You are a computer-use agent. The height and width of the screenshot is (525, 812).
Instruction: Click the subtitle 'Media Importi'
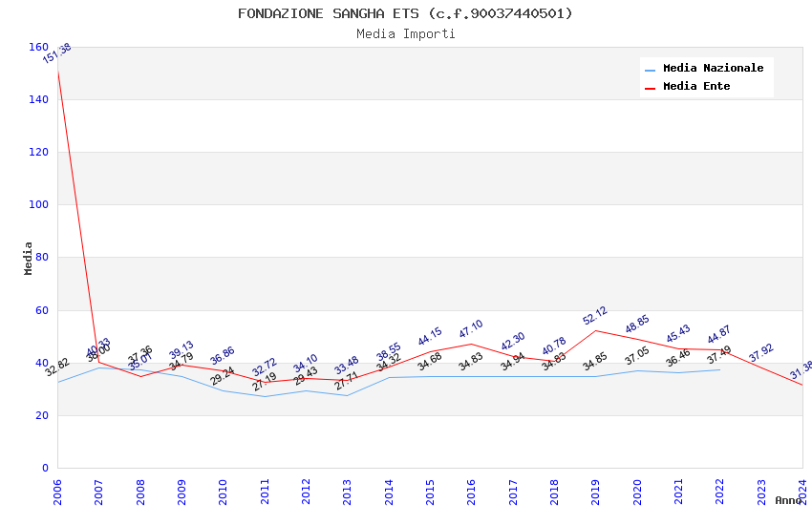[406, 34]
